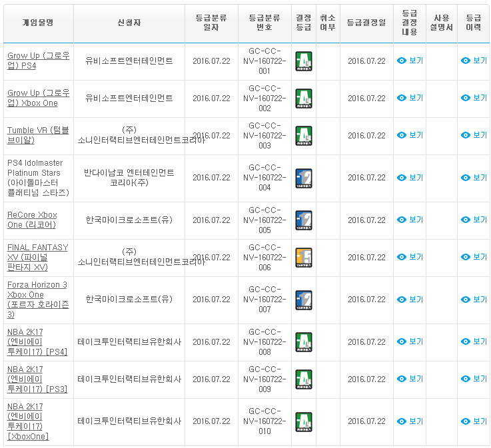Click the 사용 설명서 column header
The image size is (491, 448).
442,23
